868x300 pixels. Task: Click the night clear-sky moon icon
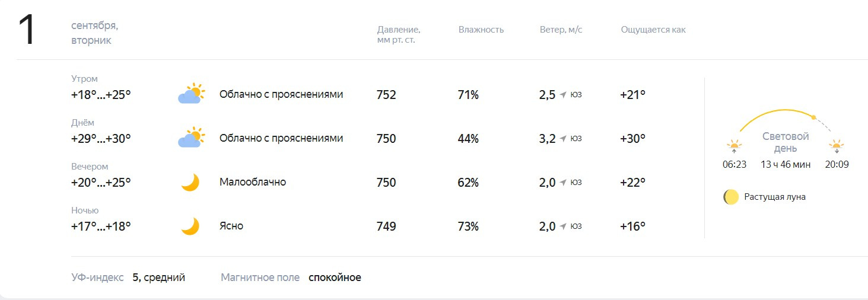pos(190,226)
